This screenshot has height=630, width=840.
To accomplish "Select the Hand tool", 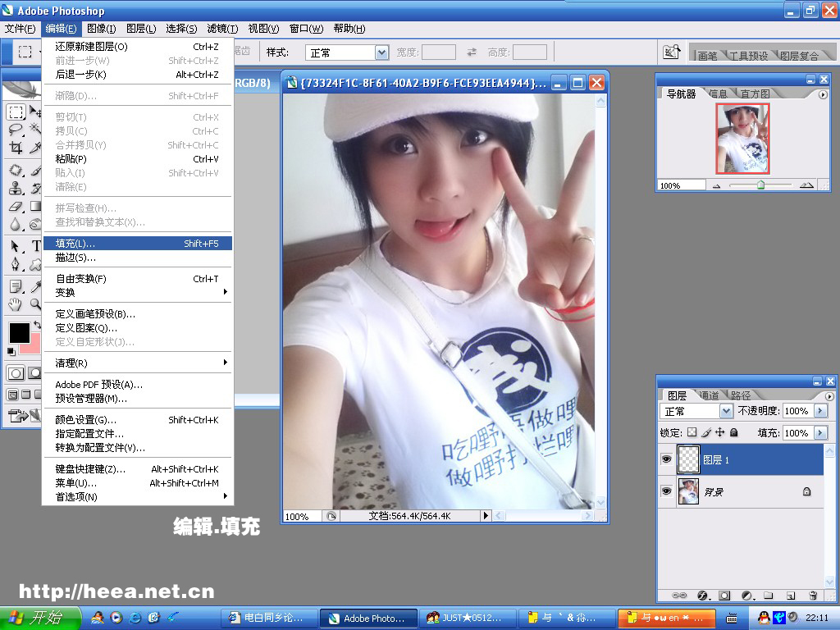I will (16, 304).
